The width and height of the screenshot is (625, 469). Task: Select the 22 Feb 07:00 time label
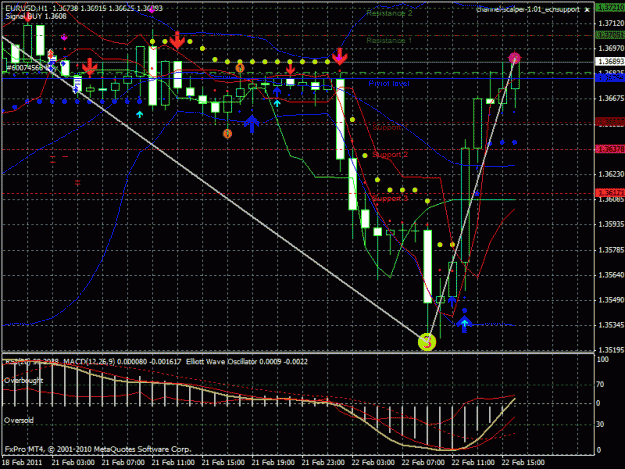pyautogui.click(x=423, y=462)
